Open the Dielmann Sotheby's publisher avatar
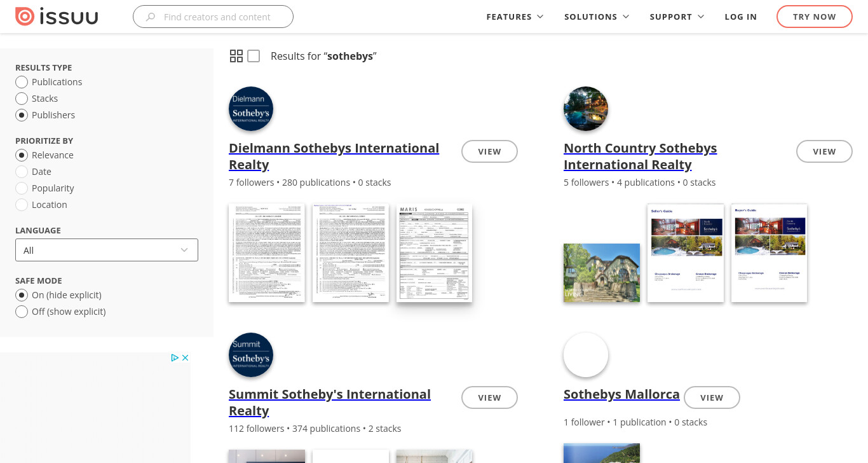 click(251, 109)
